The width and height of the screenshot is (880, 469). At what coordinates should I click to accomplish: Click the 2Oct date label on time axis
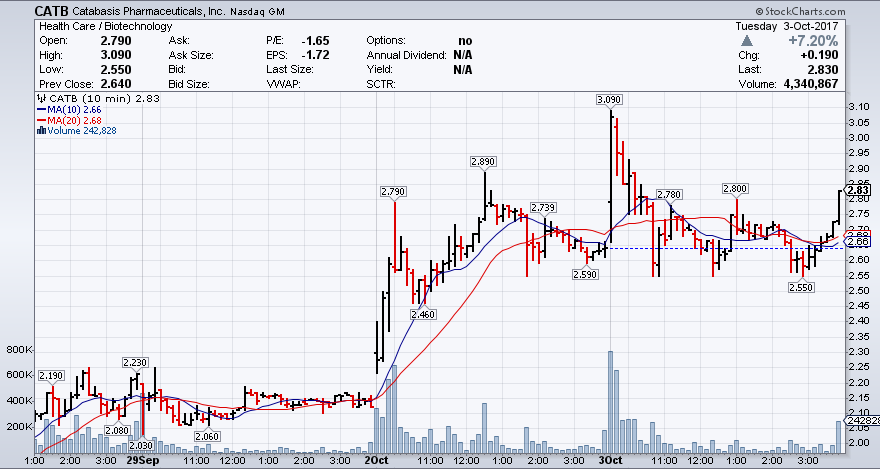click(x=375, y=461)
